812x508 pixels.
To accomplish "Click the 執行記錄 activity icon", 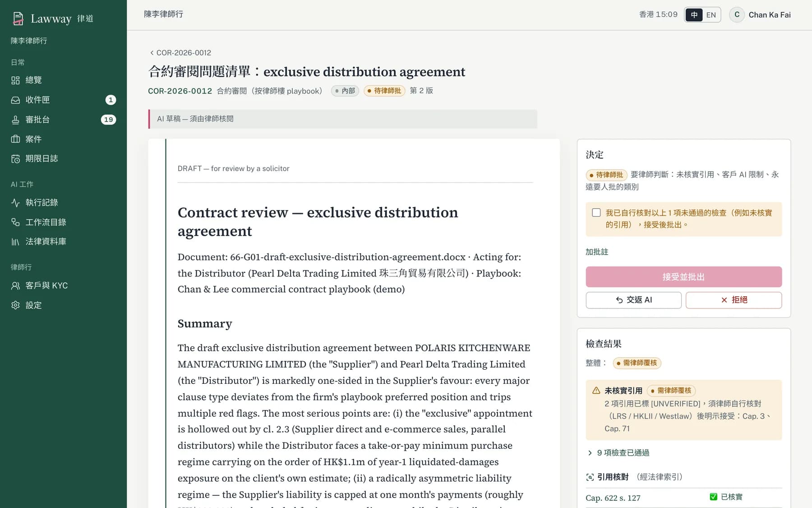I will coord(15,203).
